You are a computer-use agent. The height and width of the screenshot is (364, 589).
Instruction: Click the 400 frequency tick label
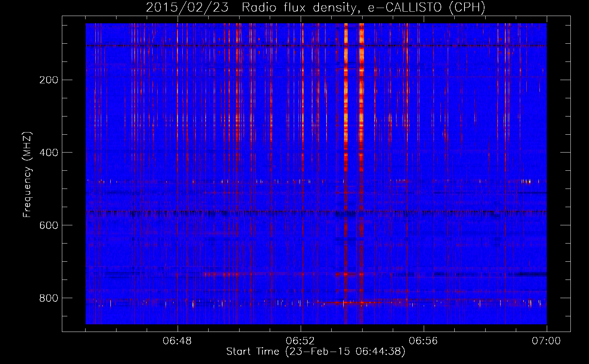[49, 153]
